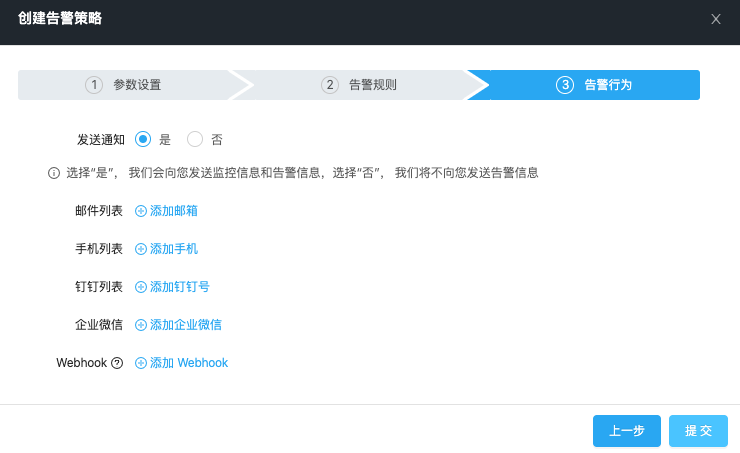
Task: Click the 创建告警策略 dialog title
Action: coord(60,18)
